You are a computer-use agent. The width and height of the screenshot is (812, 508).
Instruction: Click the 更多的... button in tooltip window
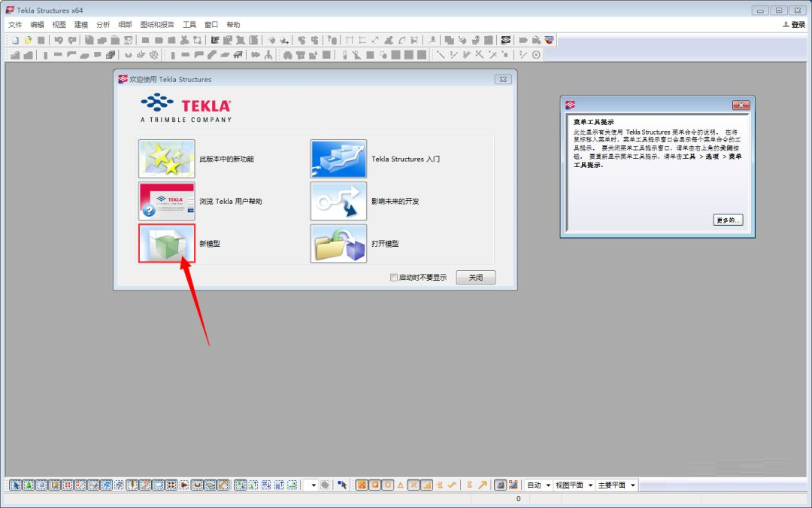tap(728, 220)
